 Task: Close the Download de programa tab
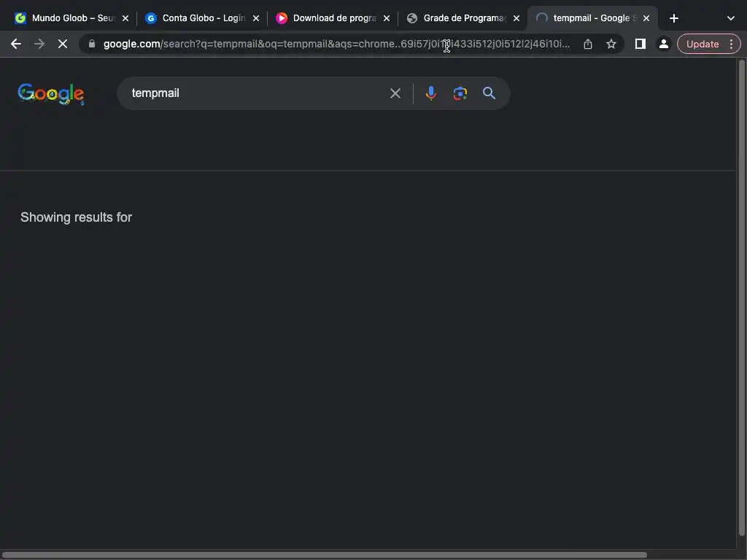[x=387, y=18]
